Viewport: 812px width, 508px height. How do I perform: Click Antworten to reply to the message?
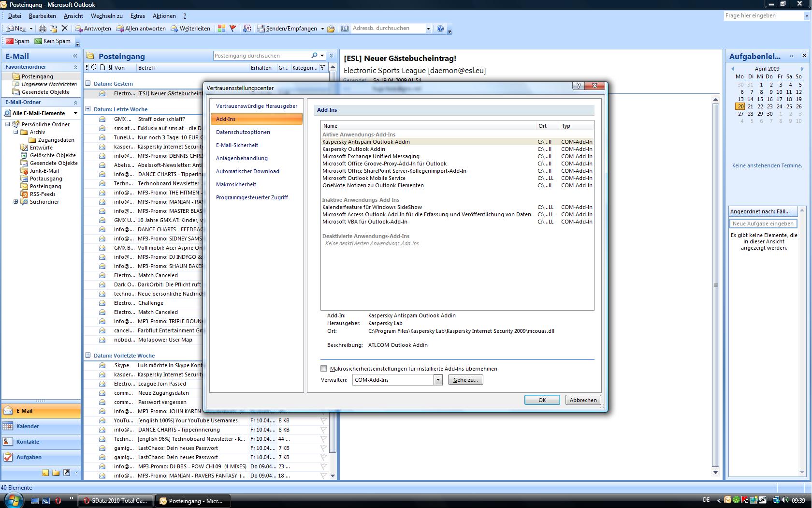coord(93,29)
